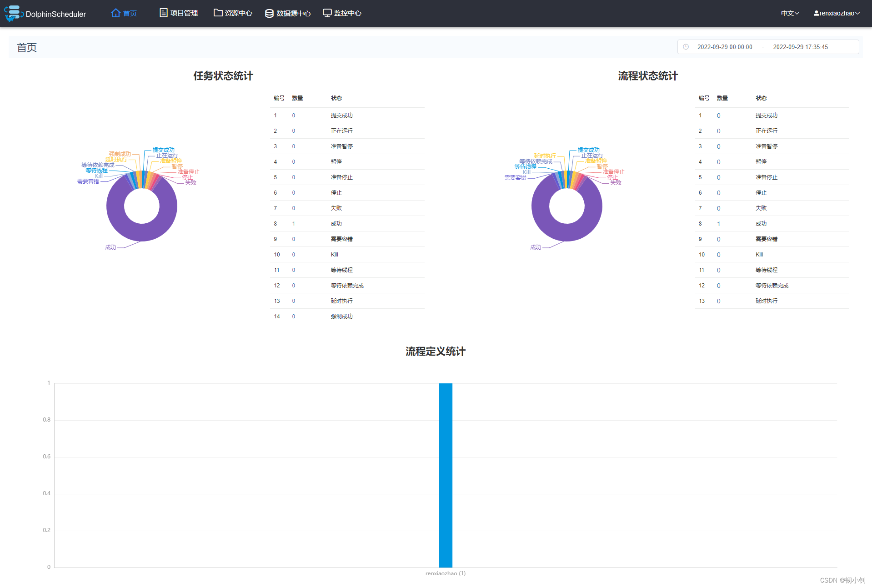Click the project management document icon
This screenshot has height=588, width=872.
pyautogui.click(x=164, y=13)
